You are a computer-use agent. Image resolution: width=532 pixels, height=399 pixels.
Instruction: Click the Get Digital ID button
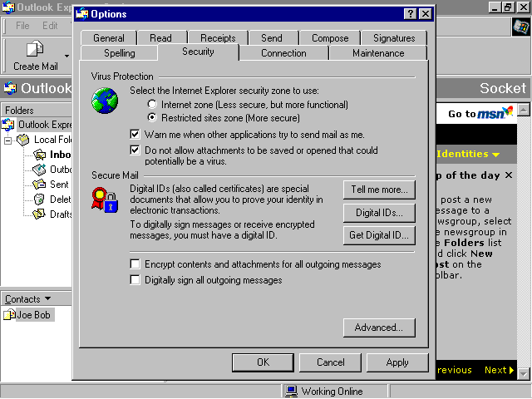click(x=379, y=235)
